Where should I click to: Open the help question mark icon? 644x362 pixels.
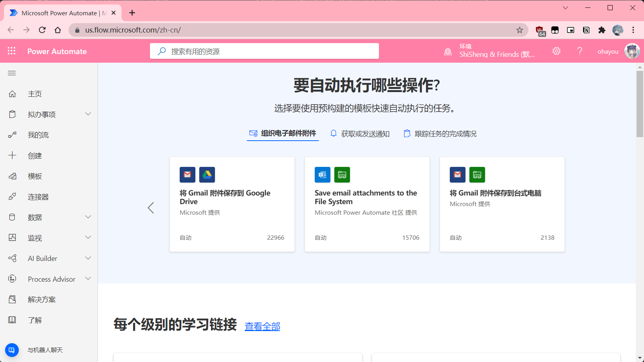(580, 51)
